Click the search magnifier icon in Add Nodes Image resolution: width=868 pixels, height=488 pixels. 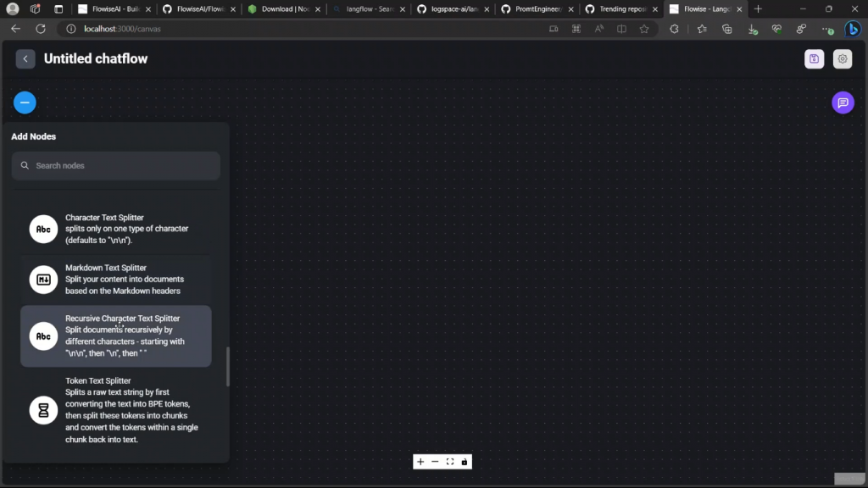coord(25,165)
